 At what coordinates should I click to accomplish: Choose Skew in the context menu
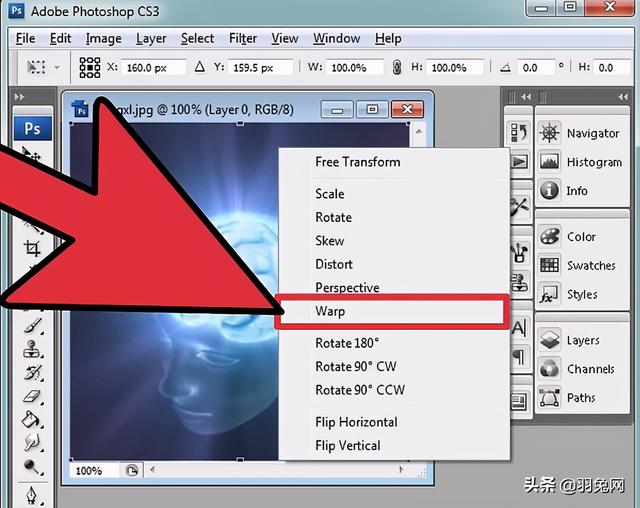[x=394, y=241]
